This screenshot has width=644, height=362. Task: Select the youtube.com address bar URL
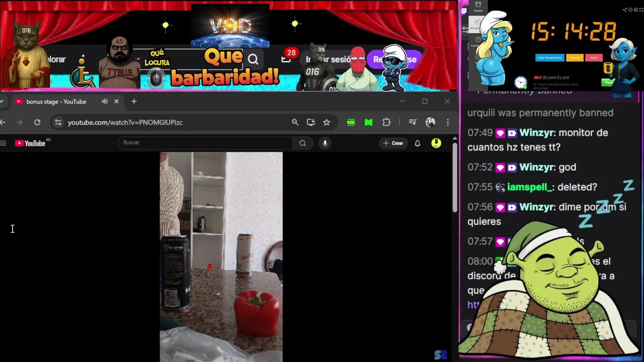(125, 122)
